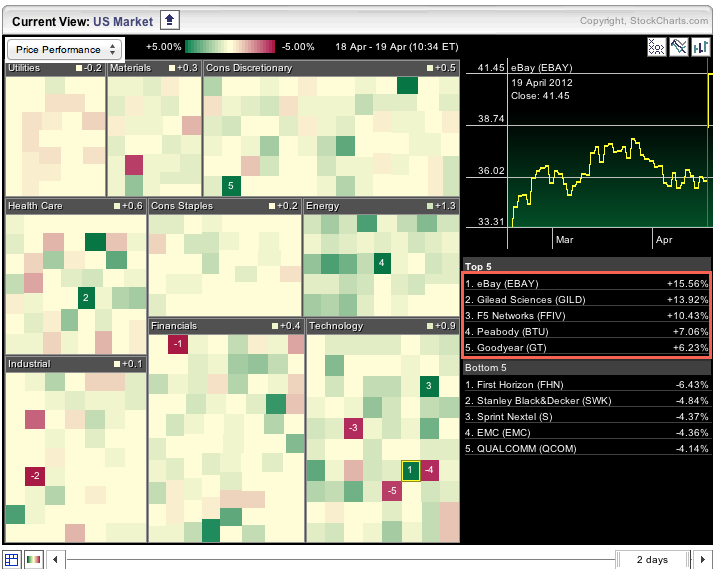Step the date slider right with arrow

(x=703, y=559)
